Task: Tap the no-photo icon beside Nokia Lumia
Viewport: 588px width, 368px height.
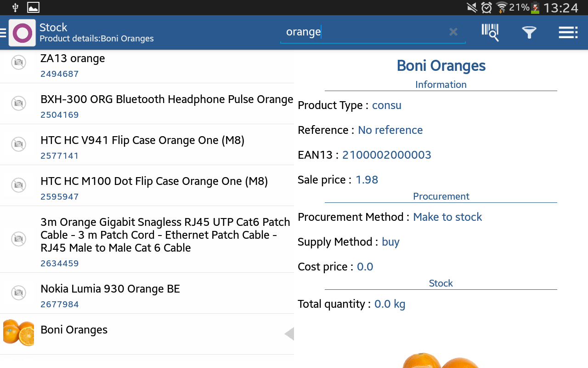Action: tap(18, 293)
